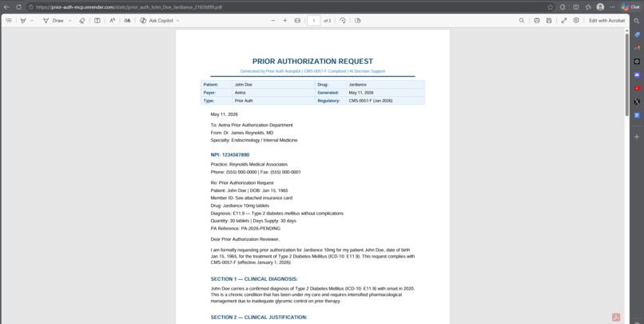Image resolution: width=644 pixels, height=324 pixels.
Task: Expand Draw pen options dropdown
Action: (x=70, y=21)
